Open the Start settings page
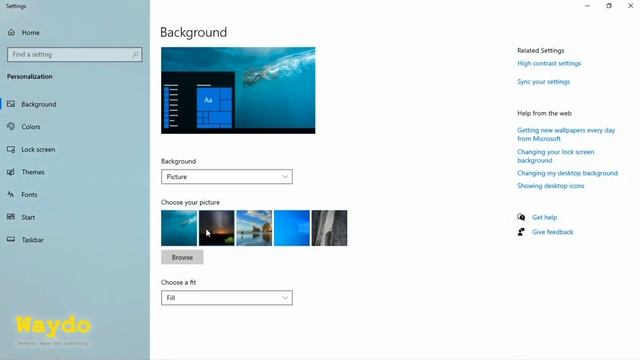 [28, 217]
